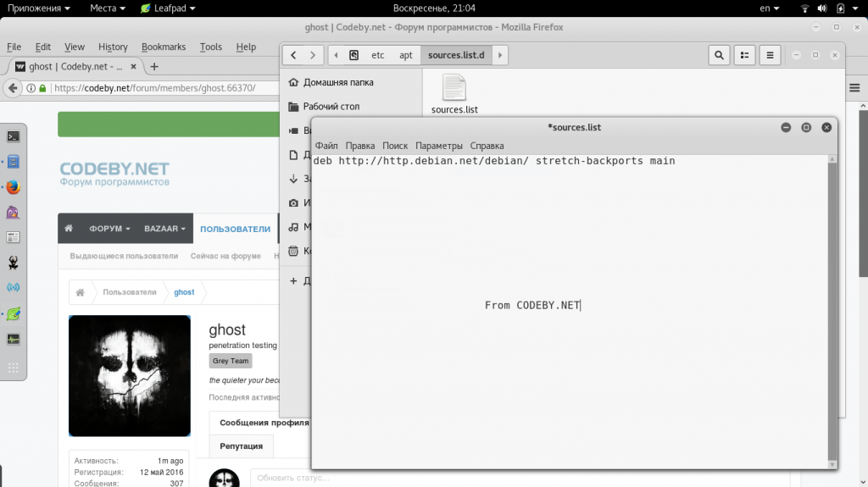
Task: Open Firefox History menu
Action: click(x=113, y=47)
